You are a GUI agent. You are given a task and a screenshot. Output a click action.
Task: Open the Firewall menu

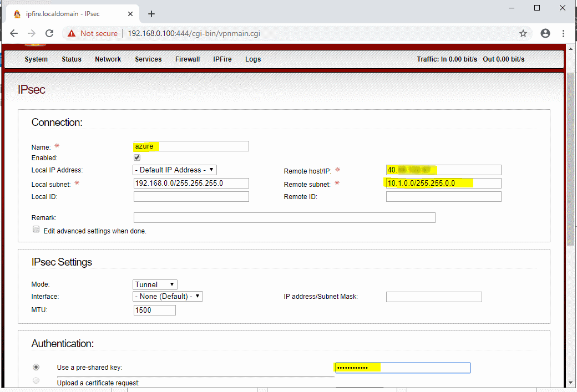click(x=188, y=59)
